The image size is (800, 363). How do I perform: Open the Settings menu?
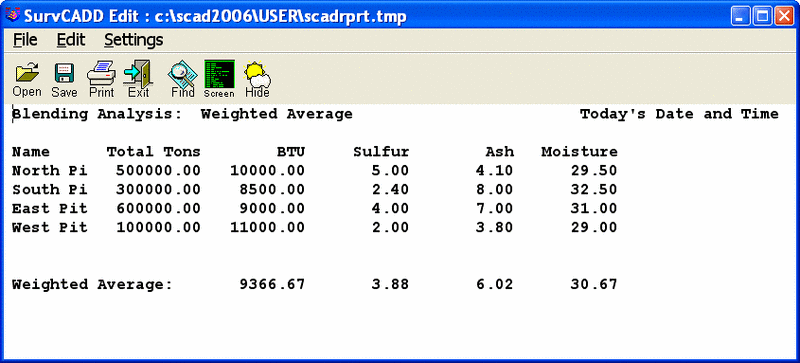[134, 40]
